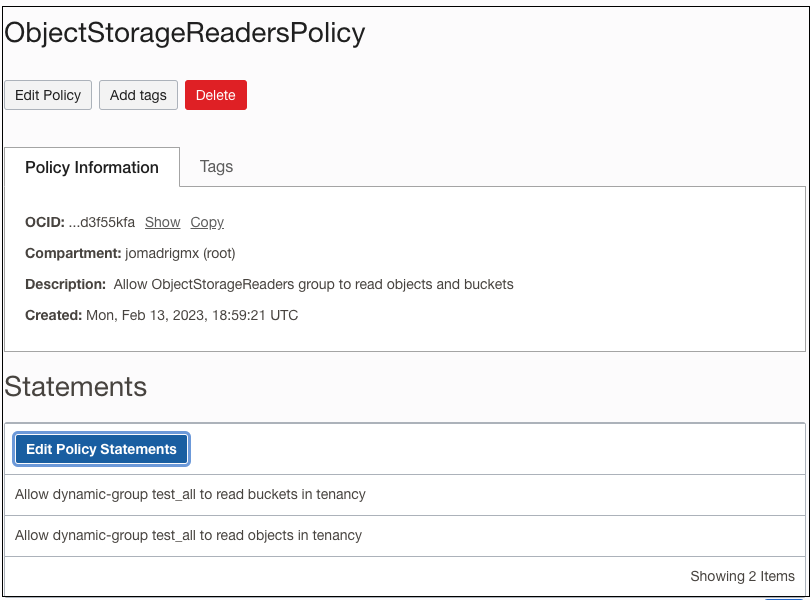The image size is (810, 600).
Task: Show the full OCID
Action: tap(162, 222)
